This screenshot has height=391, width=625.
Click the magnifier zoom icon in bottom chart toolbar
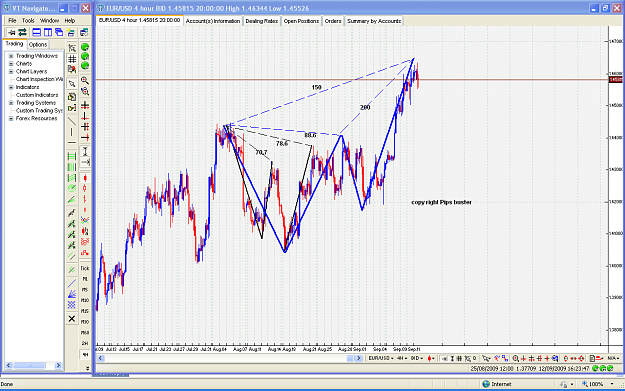coord(515,358)
